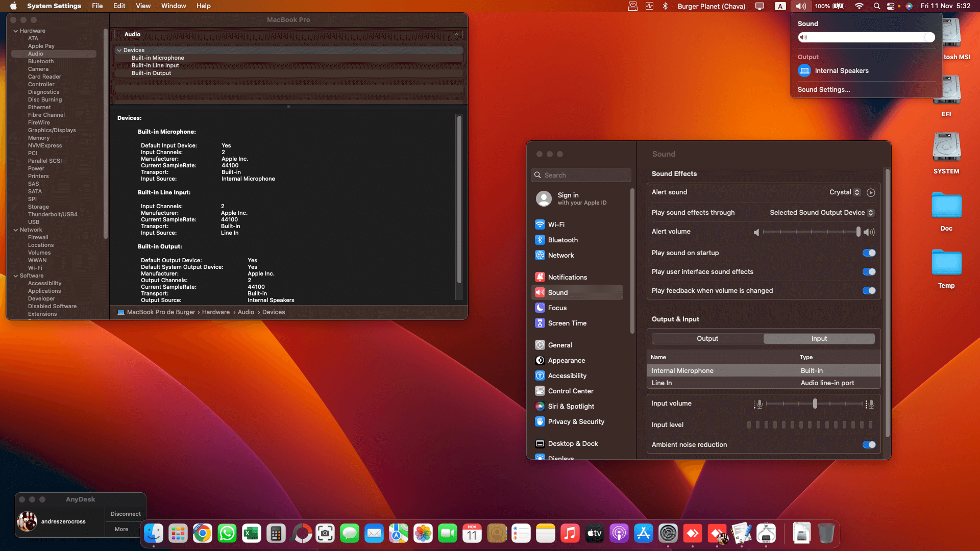Open Music app from the Dock
Viewport: 980px width, 551px height.
click(x=570, y=534)
